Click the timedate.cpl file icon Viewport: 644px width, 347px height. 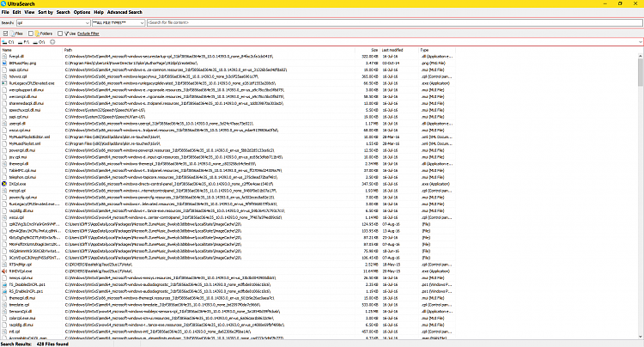4,305
